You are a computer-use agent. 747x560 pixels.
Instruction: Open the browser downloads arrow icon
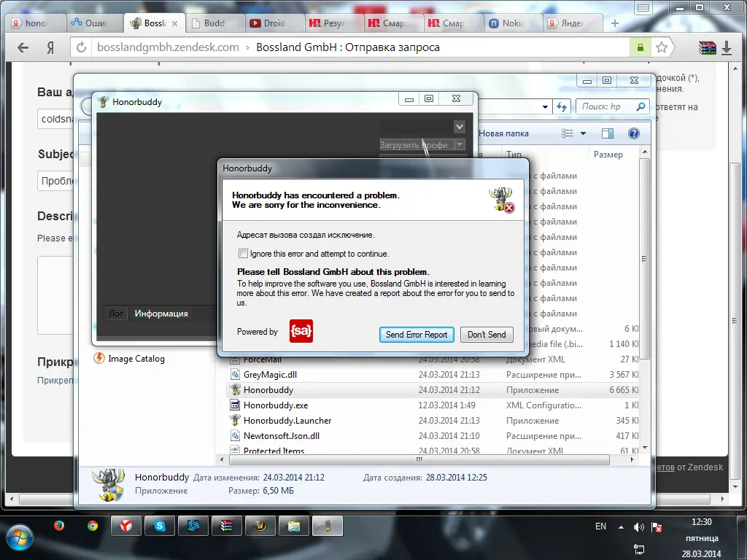click(x=727, y=48)
